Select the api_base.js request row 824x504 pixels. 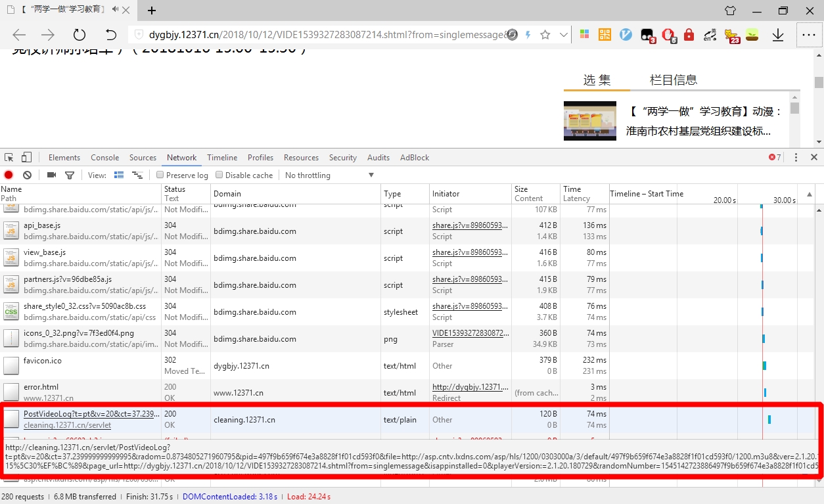tap(407, 231)
